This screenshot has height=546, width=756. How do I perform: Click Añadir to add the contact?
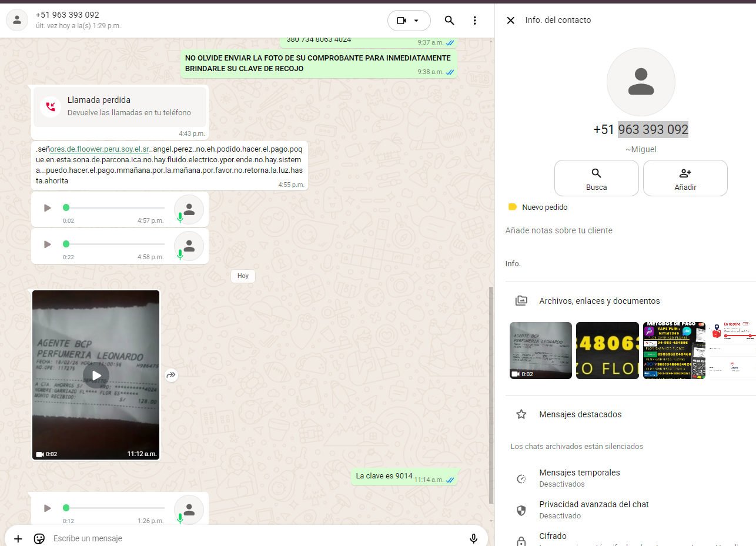pos(685,179)
